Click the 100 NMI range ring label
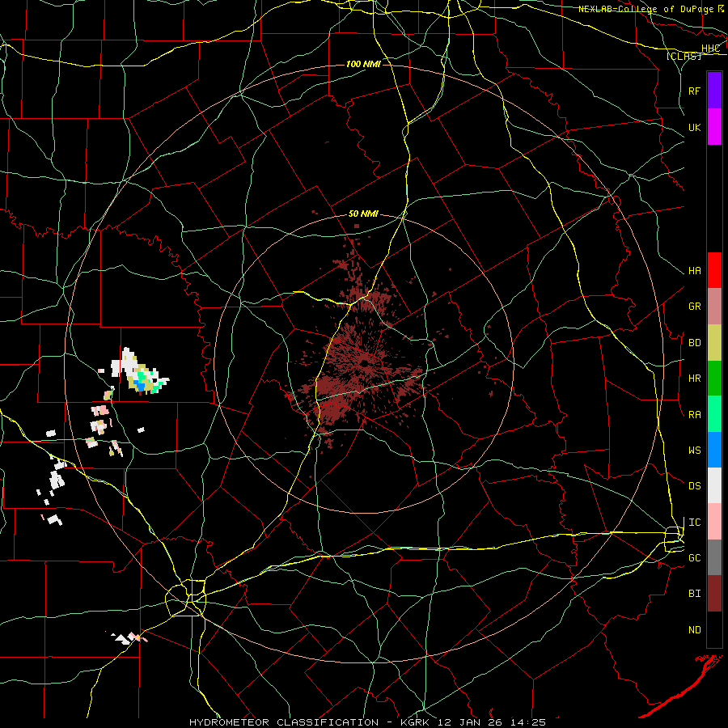This screenshot has height=728, width=728. coord(363,64)
